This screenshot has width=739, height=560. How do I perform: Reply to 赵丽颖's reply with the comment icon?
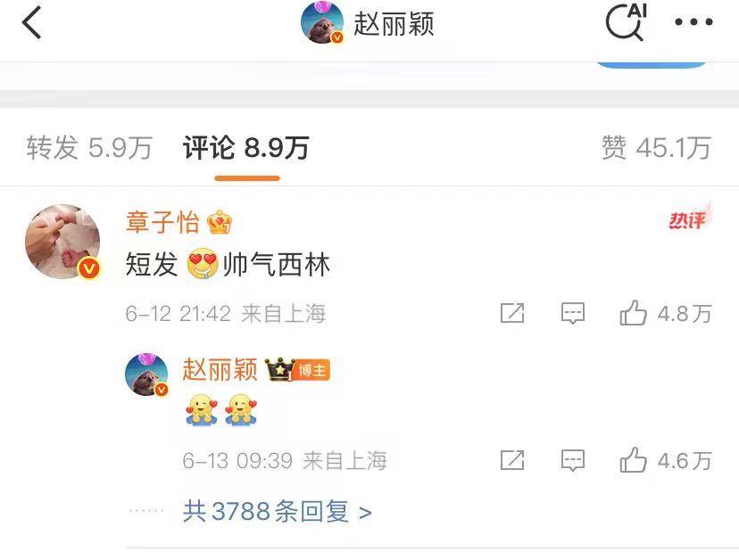(x=573, y=460)
